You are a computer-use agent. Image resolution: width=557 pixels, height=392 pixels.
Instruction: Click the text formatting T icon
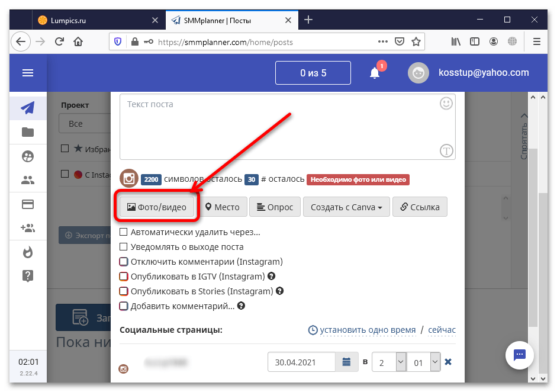446,150
